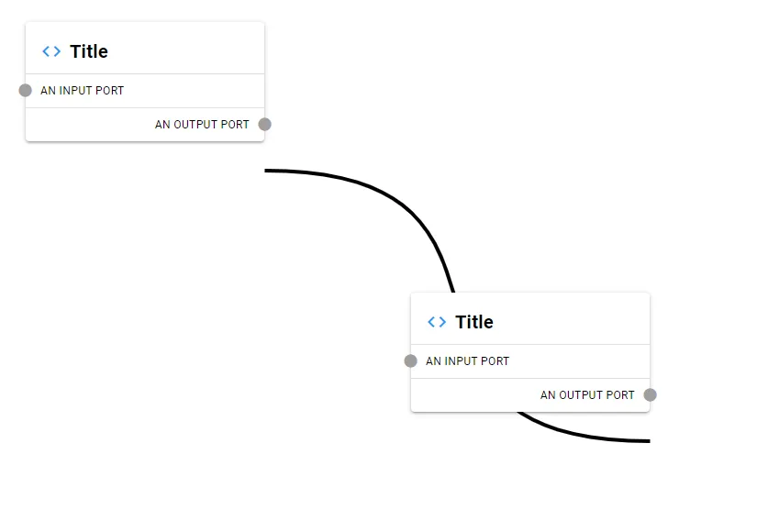Click "AN OUTPUT PORT" label in the upper-left node
The image size is (757, 532).
pos(202,125)
